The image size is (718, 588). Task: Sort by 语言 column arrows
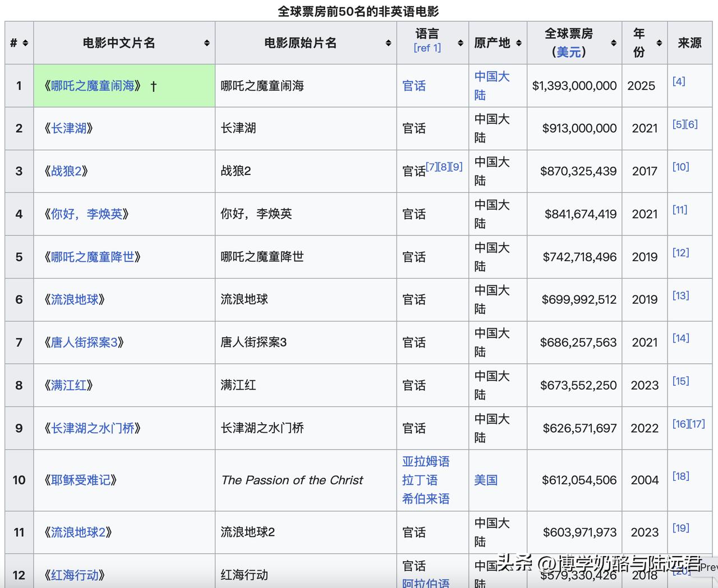(x=461, y=43)
